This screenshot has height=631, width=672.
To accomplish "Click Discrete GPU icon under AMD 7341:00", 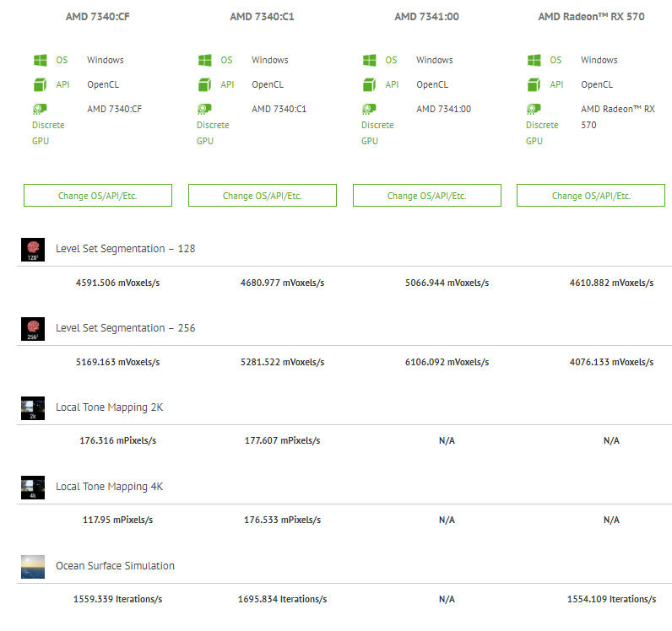I will (369, 109).
